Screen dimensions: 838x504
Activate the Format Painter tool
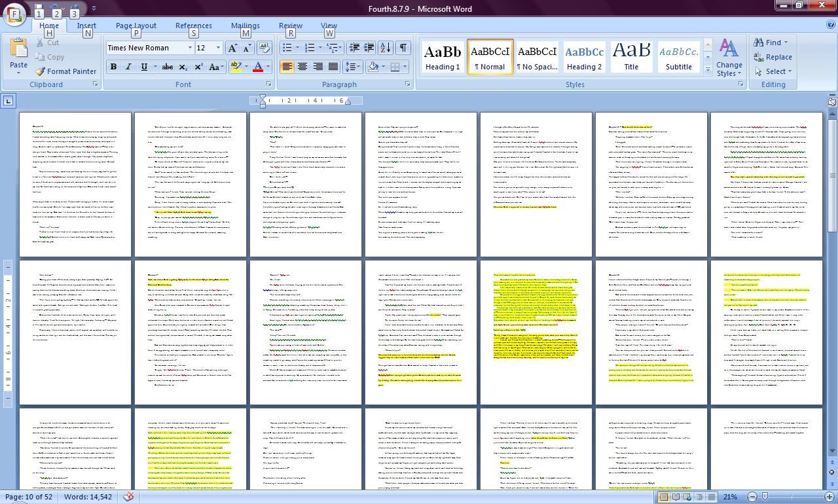(65, 71)
